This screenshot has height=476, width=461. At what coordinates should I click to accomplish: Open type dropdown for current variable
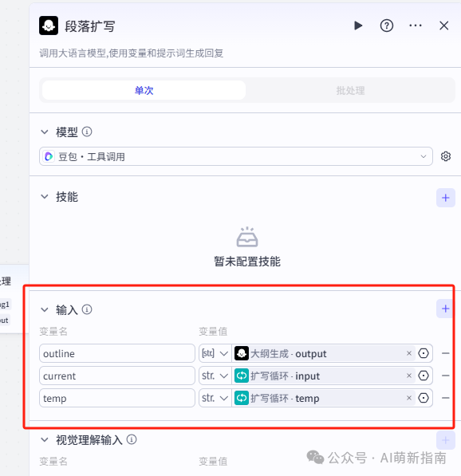pyautogui.click(x=215, y=376)
